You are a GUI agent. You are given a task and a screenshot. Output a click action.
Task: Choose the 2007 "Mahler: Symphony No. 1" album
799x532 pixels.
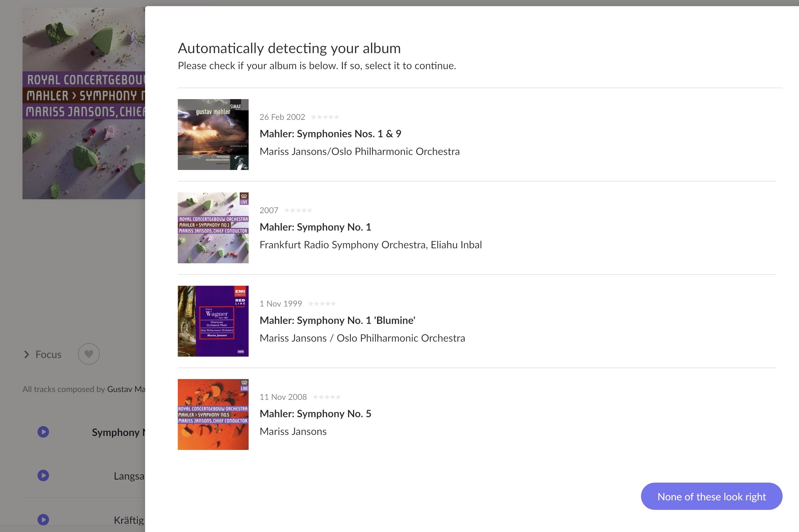coord(315,227)
